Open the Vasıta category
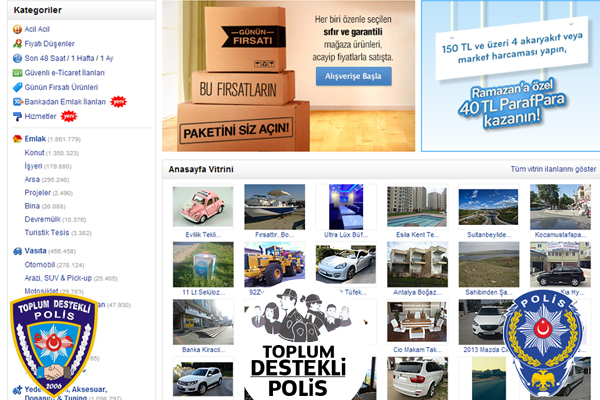This screenshot has width=600, height=400. 36,250
